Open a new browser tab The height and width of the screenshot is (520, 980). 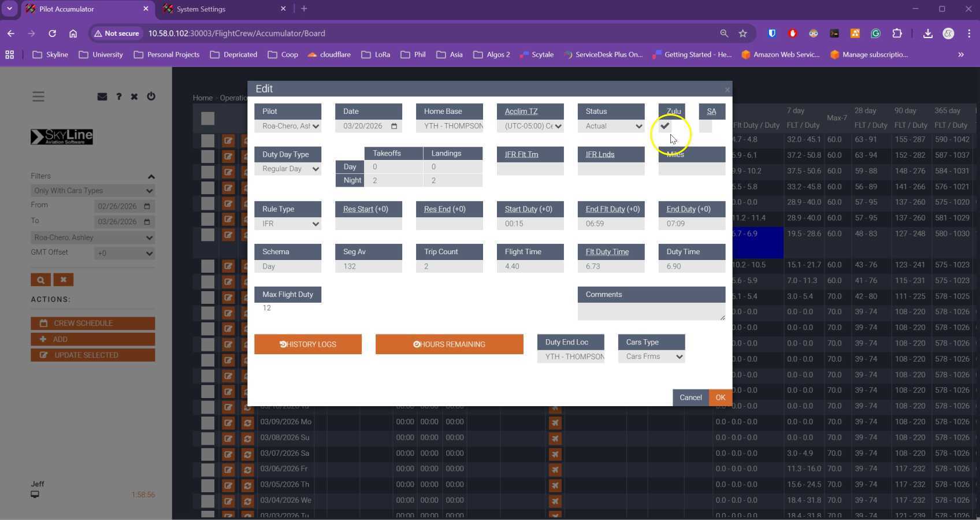point(304,9)
